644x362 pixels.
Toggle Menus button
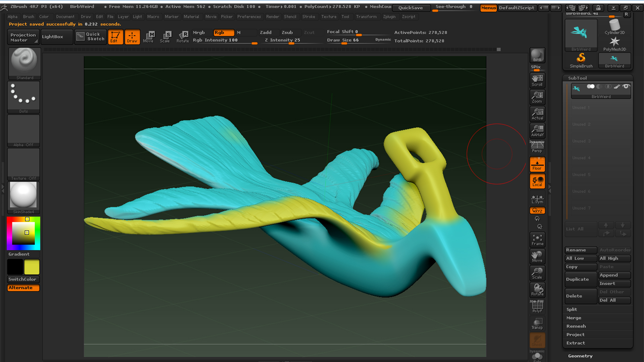488,8
